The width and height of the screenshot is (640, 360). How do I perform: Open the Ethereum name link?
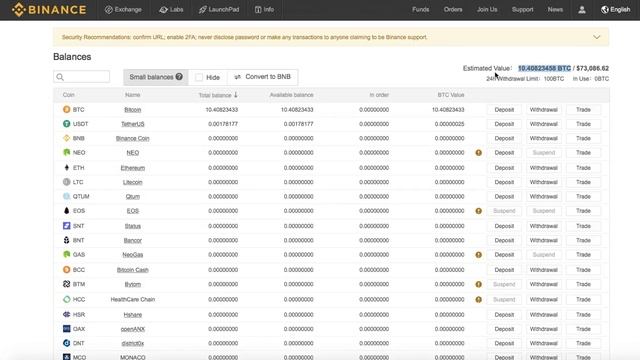(133, 167)
